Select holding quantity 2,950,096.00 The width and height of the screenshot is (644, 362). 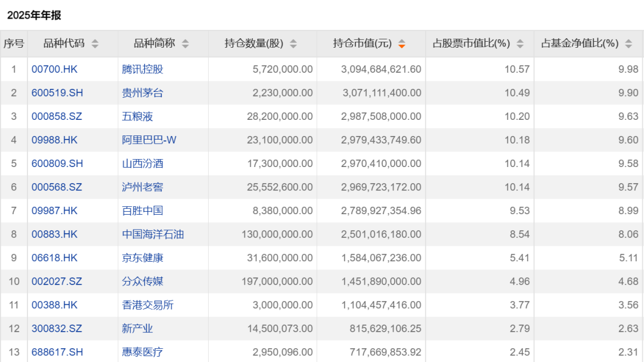click(283, 352)
